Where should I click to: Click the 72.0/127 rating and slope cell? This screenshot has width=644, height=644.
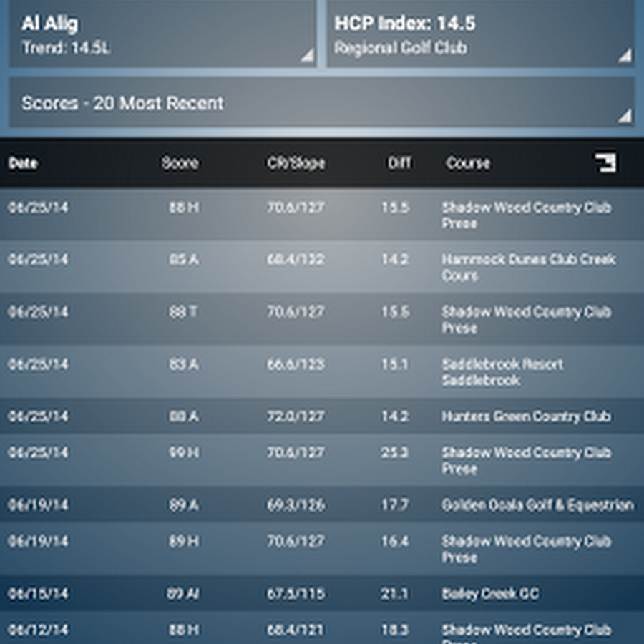(296, 416)
